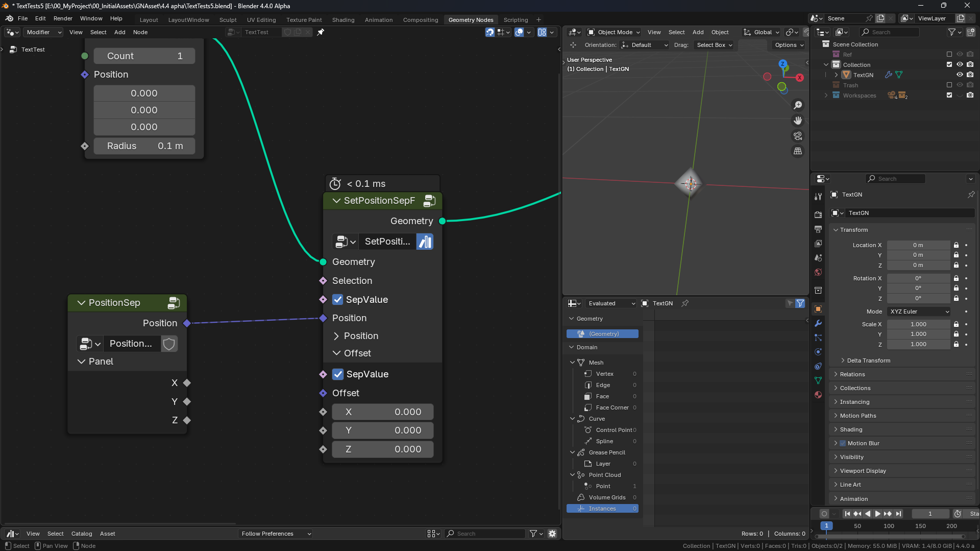Click the zoom magnifier in the 3D viewport
980x551 pixels.
click(798, 105)
